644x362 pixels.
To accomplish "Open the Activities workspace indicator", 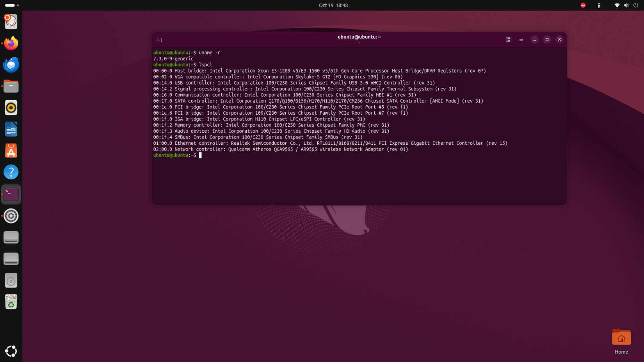I will (x=12, y=5).
